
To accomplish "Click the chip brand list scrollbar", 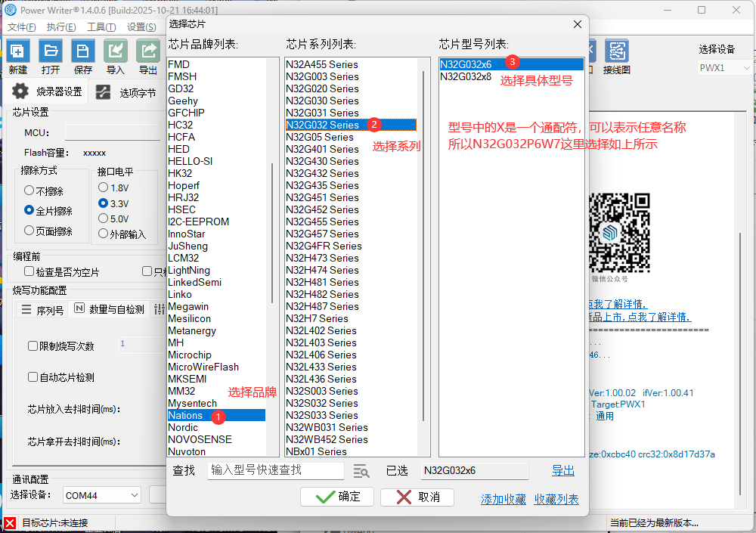I will click(x=271, y=227).
